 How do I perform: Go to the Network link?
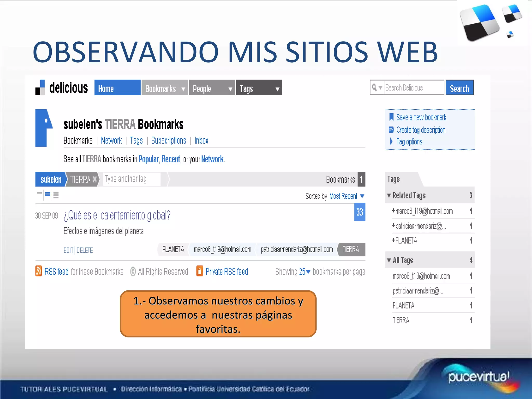coord(111,141)
